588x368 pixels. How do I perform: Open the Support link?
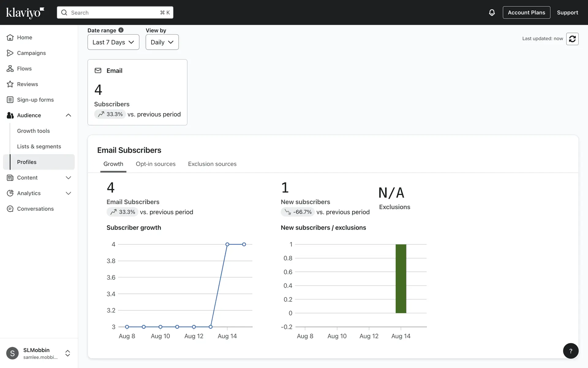click(x=567, y=13)
